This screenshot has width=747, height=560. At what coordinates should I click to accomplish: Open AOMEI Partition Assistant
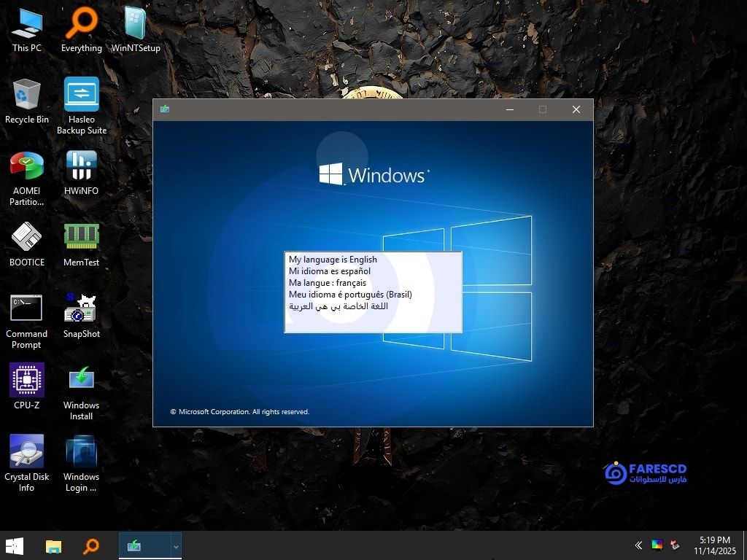point(27,166)
